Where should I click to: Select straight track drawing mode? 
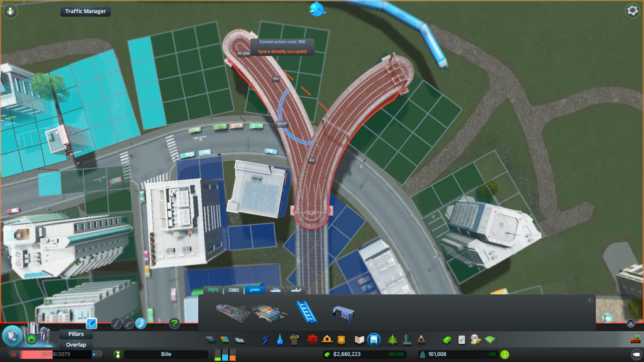(x=116, y=324)
